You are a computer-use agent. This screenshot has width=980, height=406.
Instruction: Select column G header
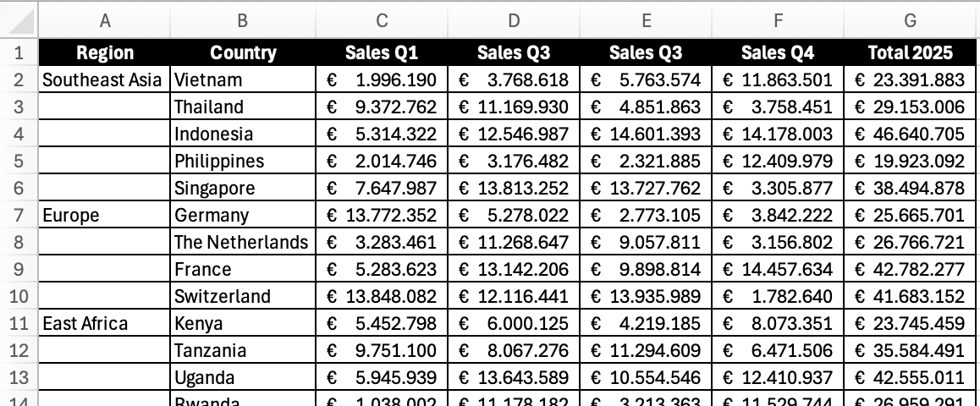911,21
